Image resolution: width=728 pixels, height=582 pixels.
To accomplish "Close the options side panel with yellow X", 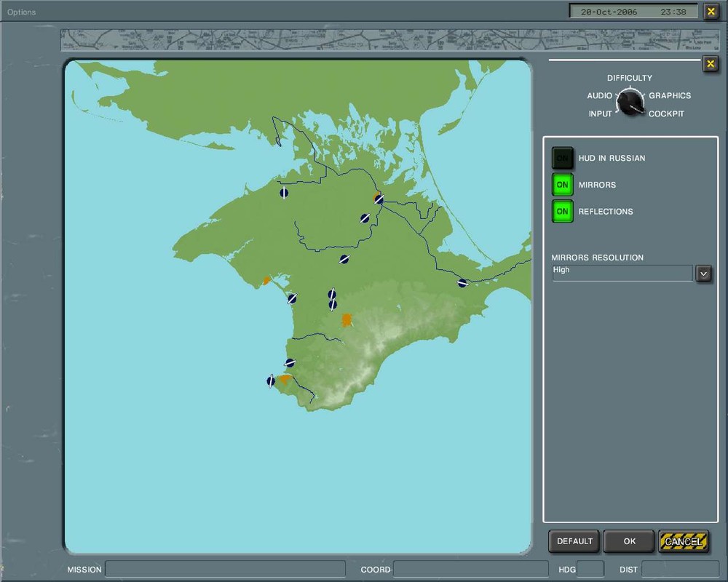I will coord(711,65).
